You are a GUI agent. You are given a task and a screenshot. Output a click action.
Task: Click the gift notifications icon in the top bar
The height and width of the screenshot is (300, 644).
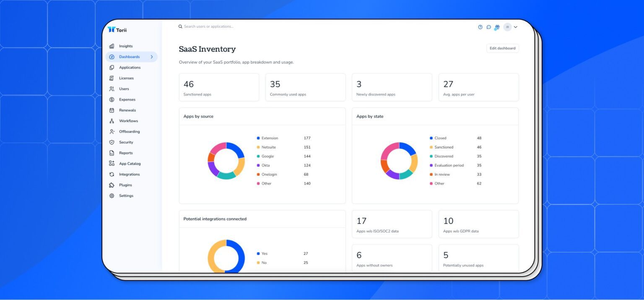point(497,27)
